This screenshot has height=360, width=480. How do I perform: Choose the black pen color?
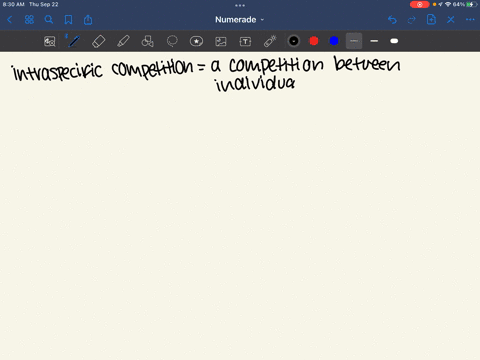294,41
